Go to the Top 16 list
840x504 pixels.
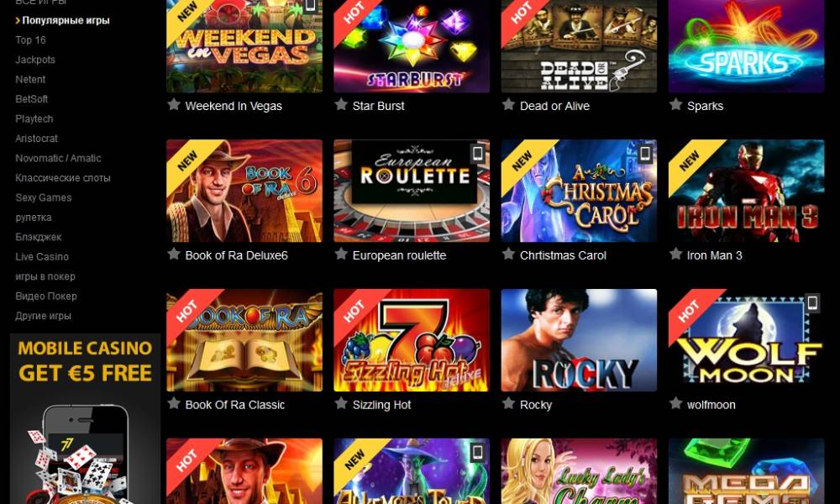click(x=30, y=39)
